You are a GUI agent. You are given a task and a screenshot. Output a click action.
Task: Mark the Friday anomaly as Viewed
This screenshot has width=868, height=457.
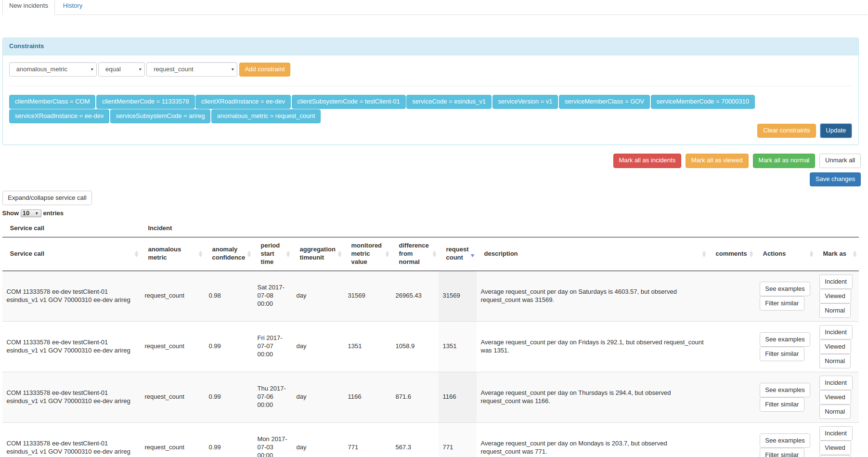835,346
